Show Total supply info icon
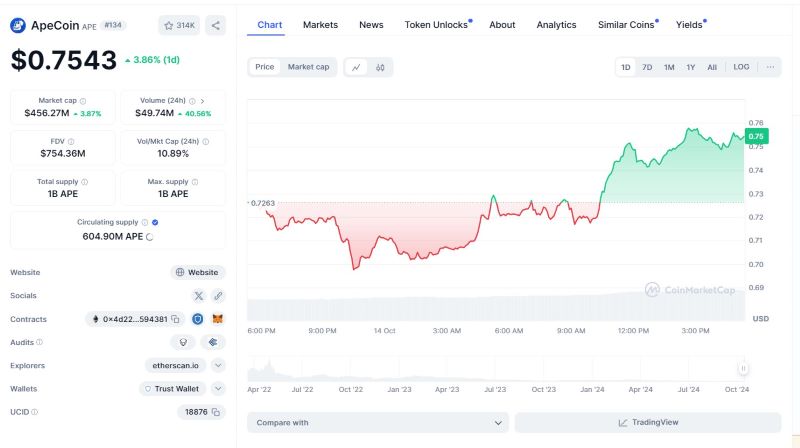This screenshot has width=800, height=448. 85,182
